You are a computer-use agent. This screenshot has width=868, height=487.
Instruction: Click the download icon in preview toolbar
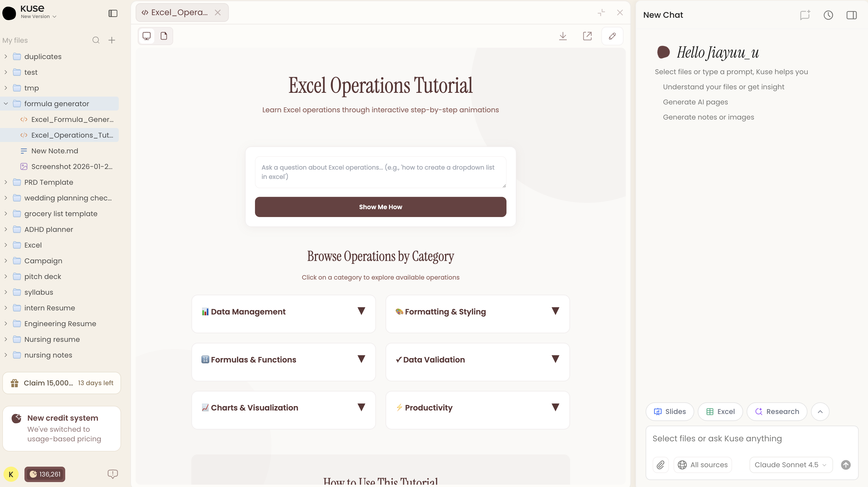[x=563, y=36]
